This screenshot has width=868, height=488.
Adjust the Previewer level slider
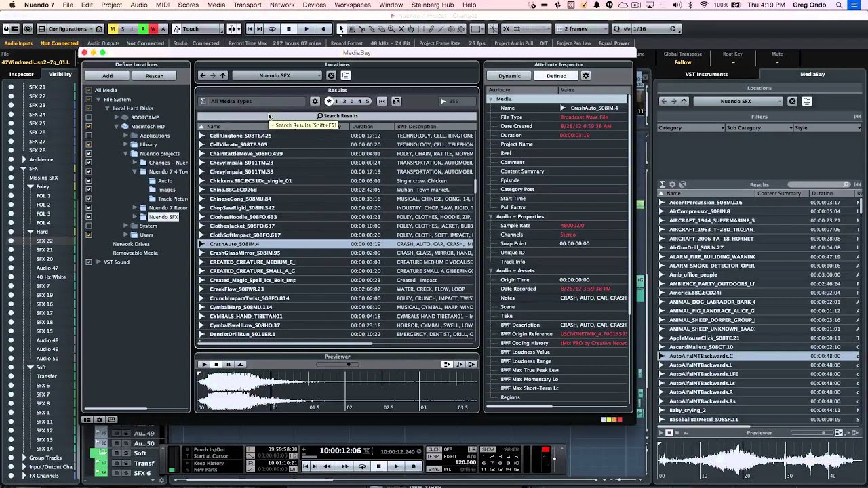point(338,365)
